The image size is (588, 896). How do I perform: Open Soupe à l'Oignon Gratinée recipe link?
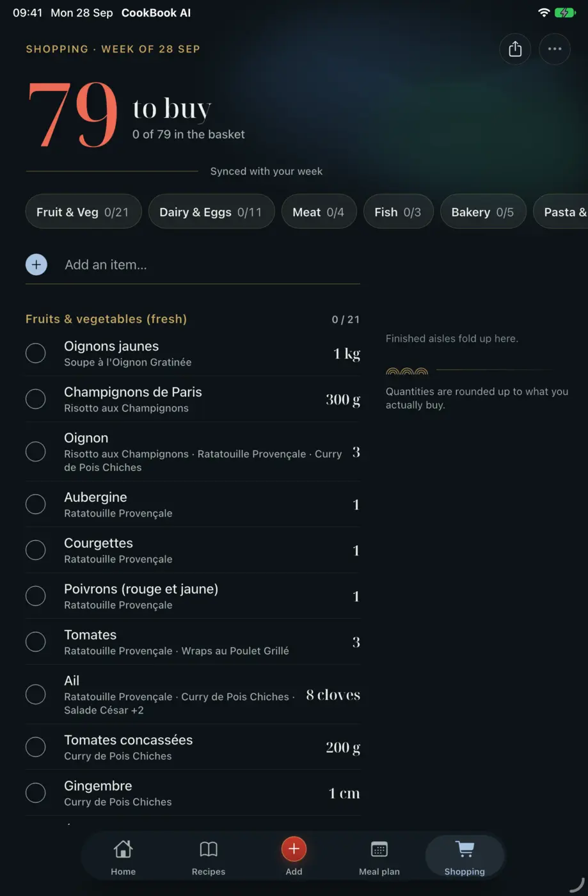tap(128, 362)
